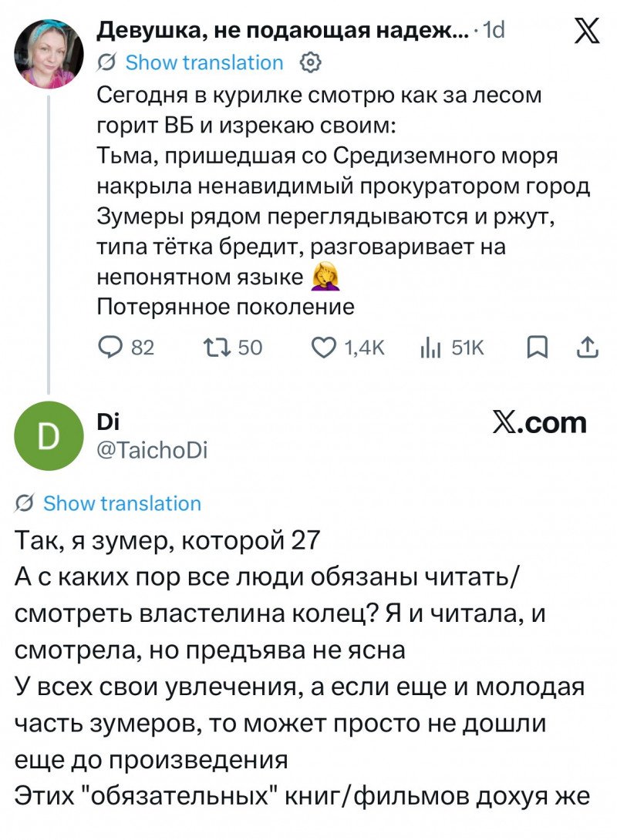The image size is (617, 840).
Task: Like the tweet with 1,4K hearts
Action: tap(324, 348)
